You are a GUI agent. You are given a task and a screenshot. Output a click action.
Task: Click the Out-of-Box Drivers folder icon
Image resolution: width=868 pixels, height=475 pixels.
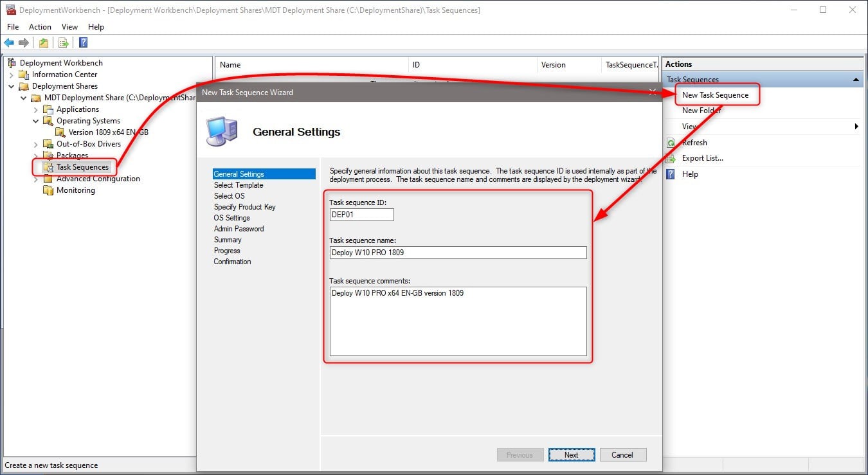tap(48, 144)
